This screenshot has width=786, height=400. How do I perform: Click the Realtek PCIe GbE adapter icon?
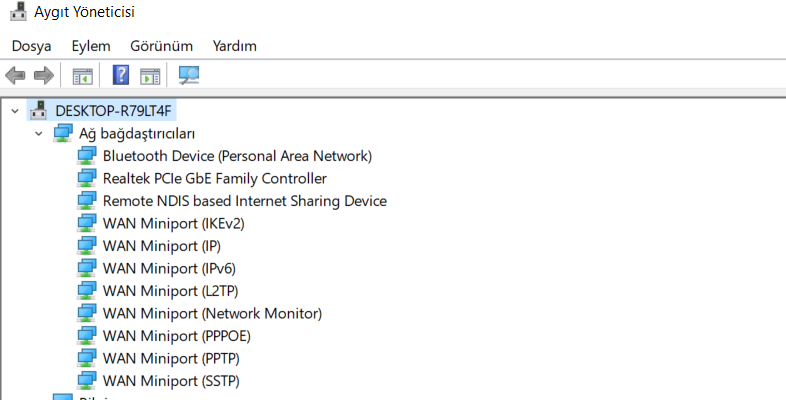(87, 178)
